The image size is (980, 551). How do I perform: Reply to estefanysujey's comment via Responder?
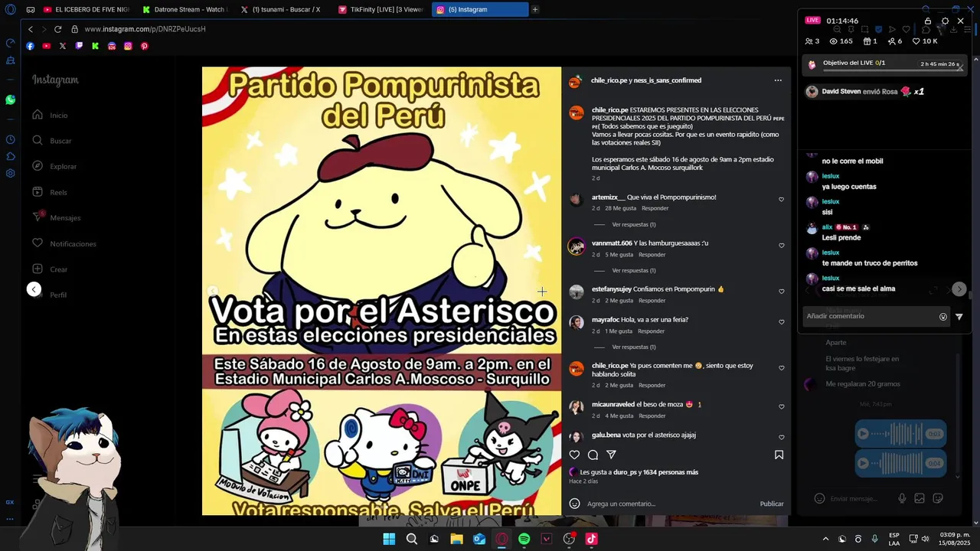pyautogui.click(x=652, y=301)
